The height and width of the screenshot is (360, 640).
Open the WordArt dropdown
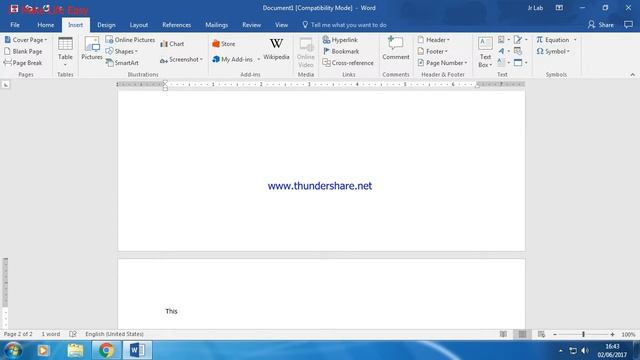(x=504, y=51)
